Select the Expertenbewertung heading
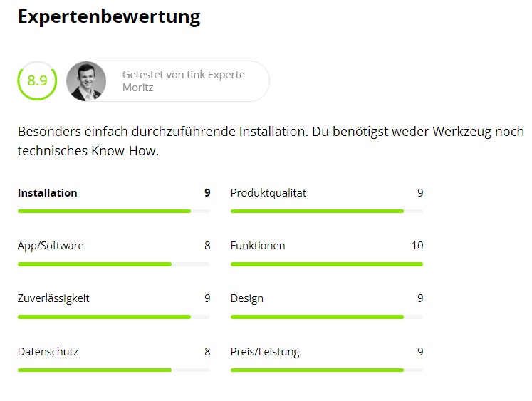Image resolution: width=532 pixels, height=401 pixels. coord(109,17)
